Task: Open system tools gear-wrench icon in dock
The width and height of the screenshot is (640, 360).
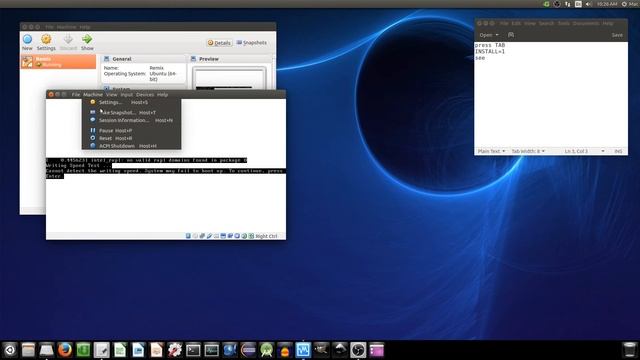Action: (x=175, y=350)
